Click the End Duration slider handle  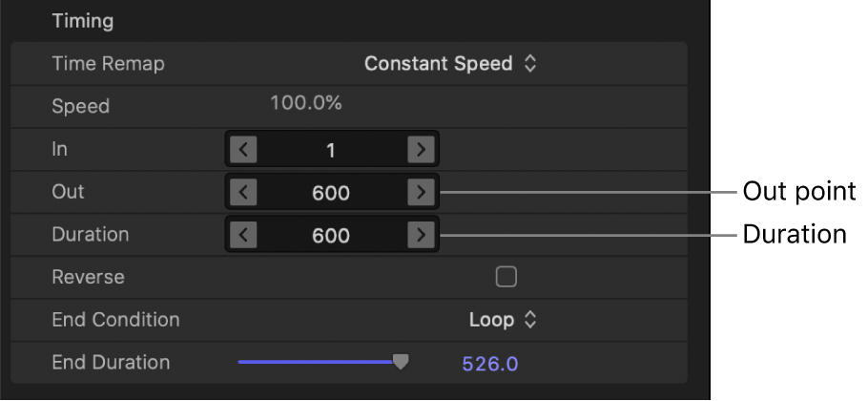[402, 362]
